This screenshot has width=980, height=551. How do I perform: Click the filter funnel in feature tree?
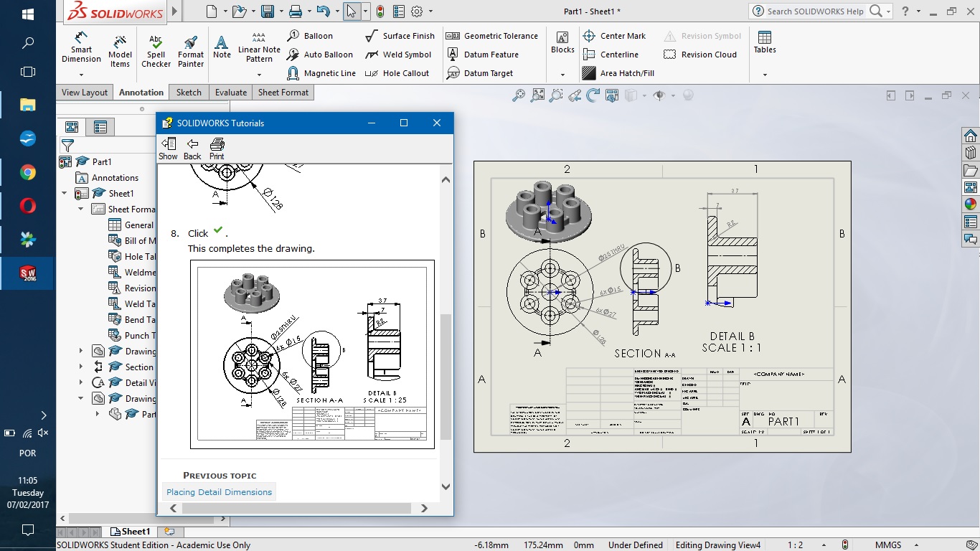pyautogui.click(x=67, y=146)
